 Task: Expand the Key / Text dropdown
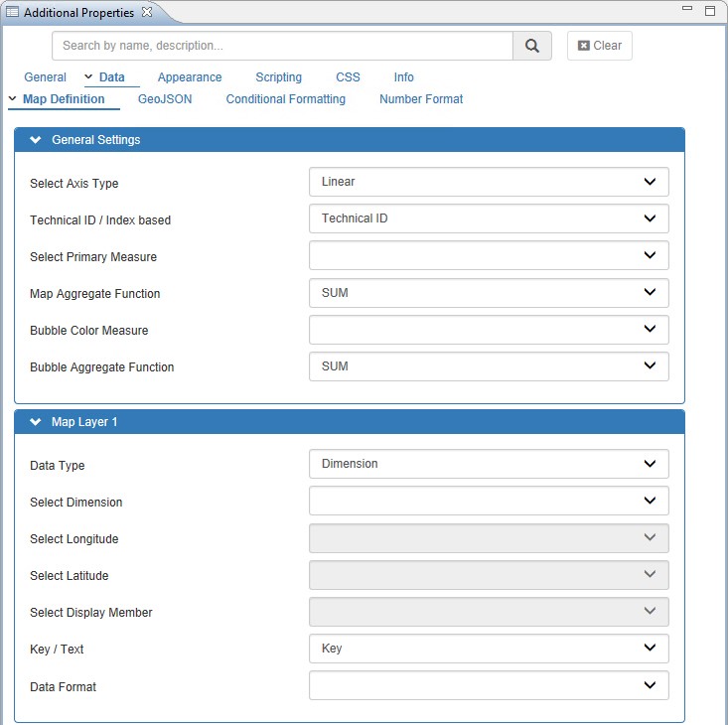[489, 649]
